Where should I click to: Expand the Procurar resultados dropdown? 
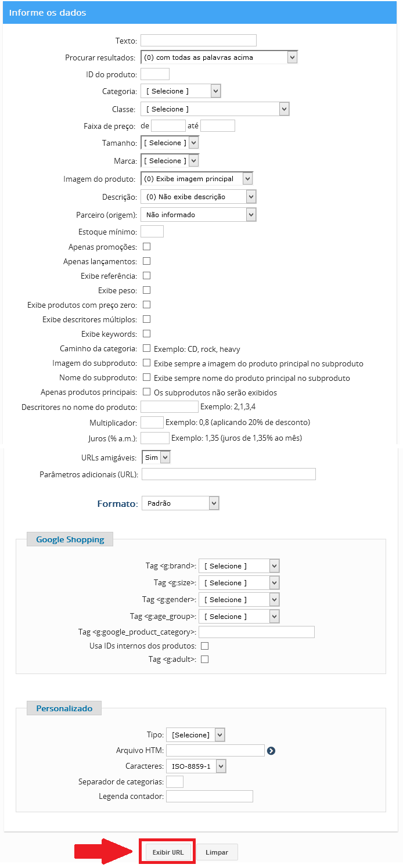219,57
